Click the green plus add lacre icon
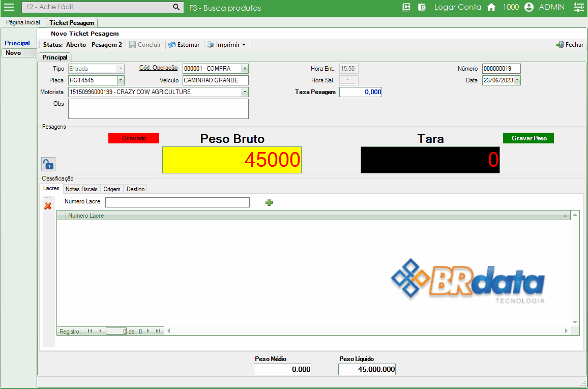The image size is (588, 389). (269, 202)
